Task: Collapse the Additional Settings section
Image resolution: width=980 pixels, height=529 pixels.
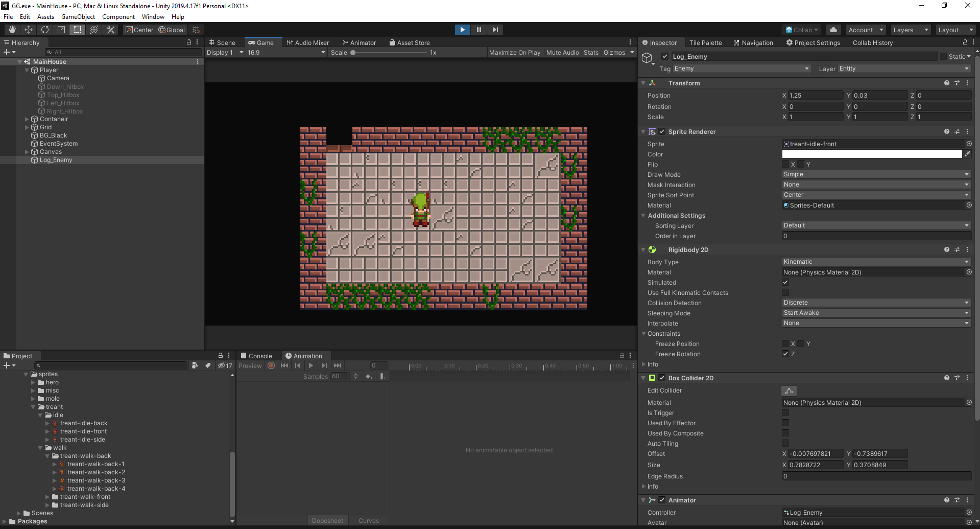Action: coord(643,216)
